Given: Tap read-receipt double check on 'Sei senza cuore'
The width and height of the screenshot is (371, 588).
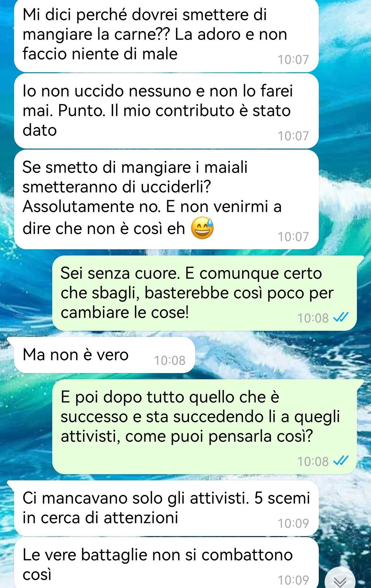Looking at the screenshot, I should pyautogui.click(x=341, y=317).
